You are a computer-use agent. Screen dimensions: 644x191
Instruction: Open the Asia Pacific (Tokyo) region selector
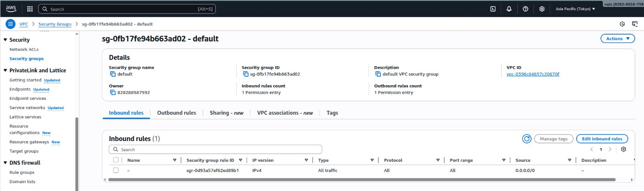574,9
